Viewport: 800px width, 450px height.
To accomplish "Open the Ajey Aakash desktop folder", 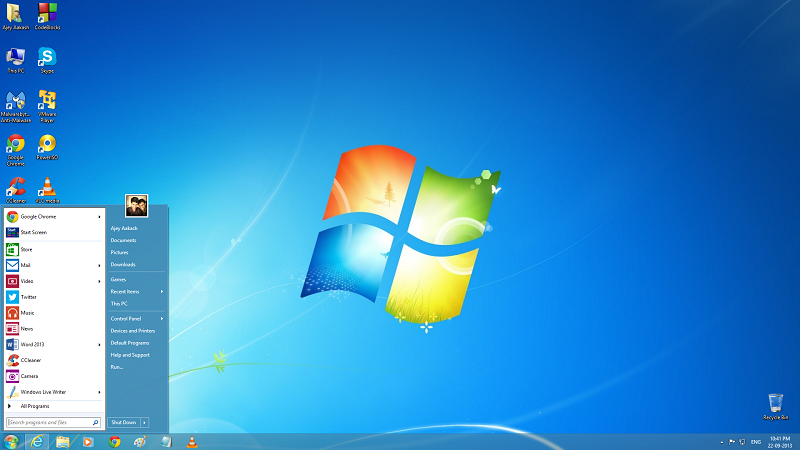I will [x=15, y=16].
